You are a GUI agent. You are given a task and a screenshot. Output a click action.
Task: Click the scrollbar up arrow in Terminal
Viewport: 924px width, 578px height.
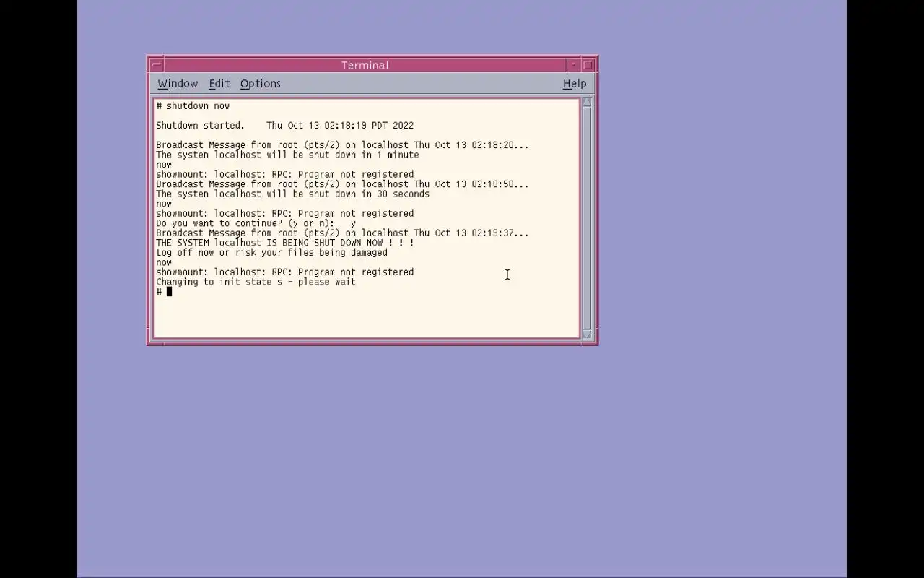pyautogui.click(x=587, y=102)
